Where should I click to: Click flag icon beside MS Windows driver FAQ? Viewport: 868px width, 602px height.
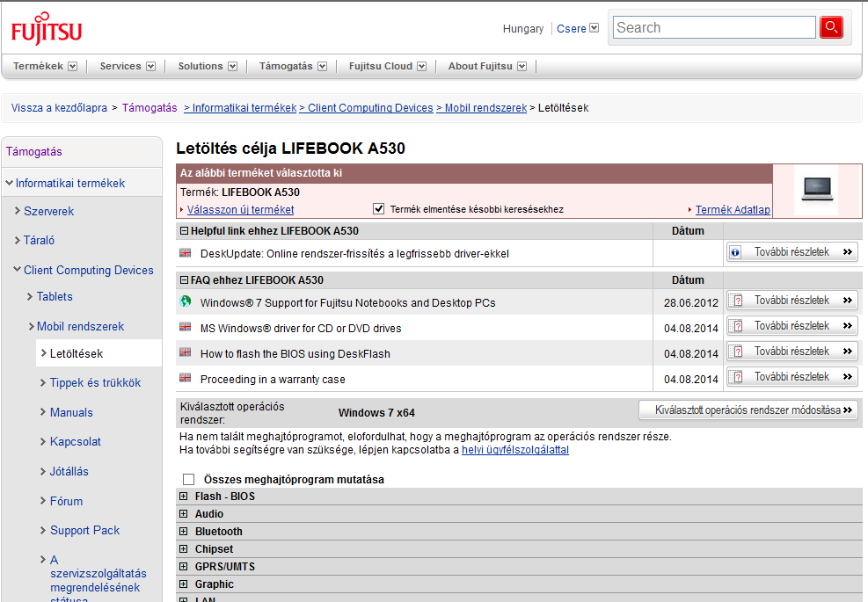click(x=186, y=327)
